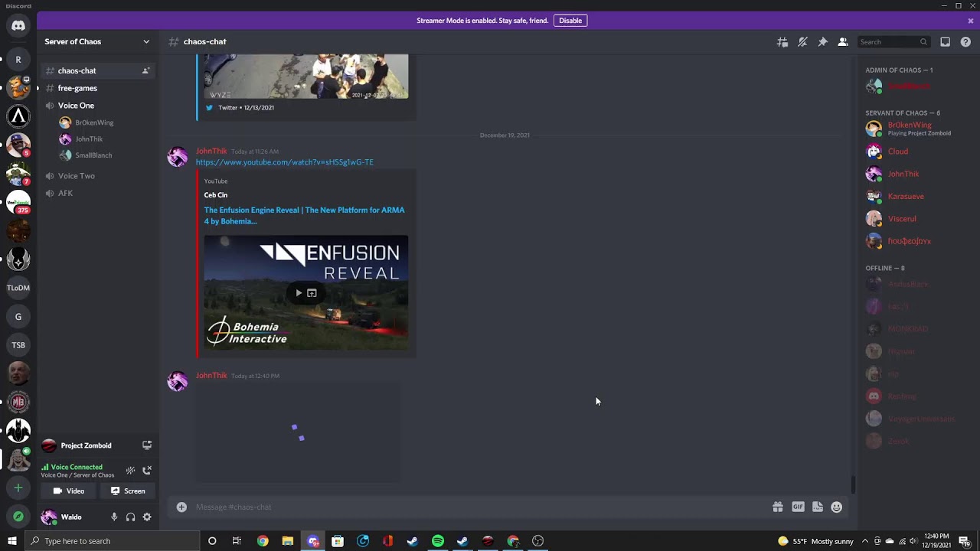Share your Screen

[x=127, y=491]
